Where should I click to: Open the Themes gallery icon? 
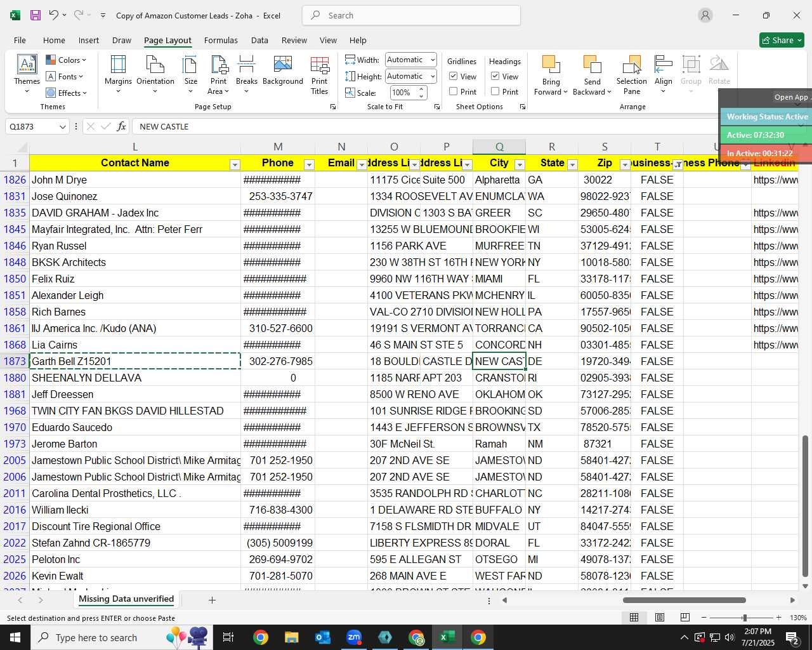coord(27,64)
